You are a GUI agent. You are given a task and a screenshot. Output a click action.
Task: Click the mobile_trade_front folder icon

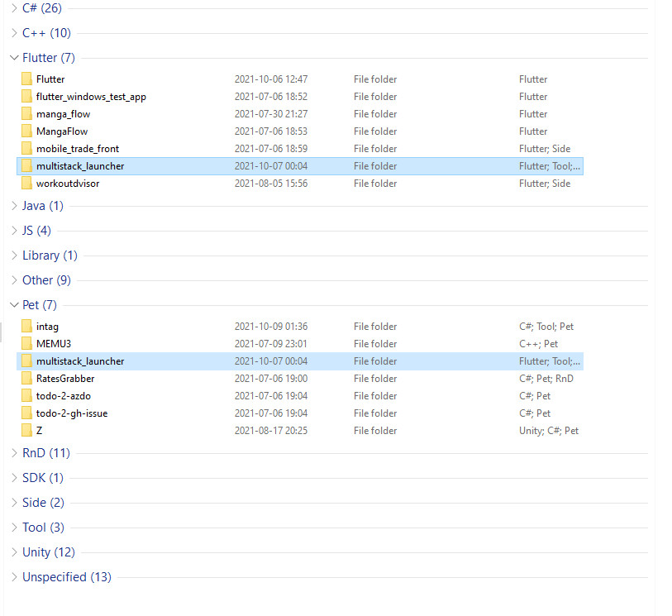pos(26,148)
